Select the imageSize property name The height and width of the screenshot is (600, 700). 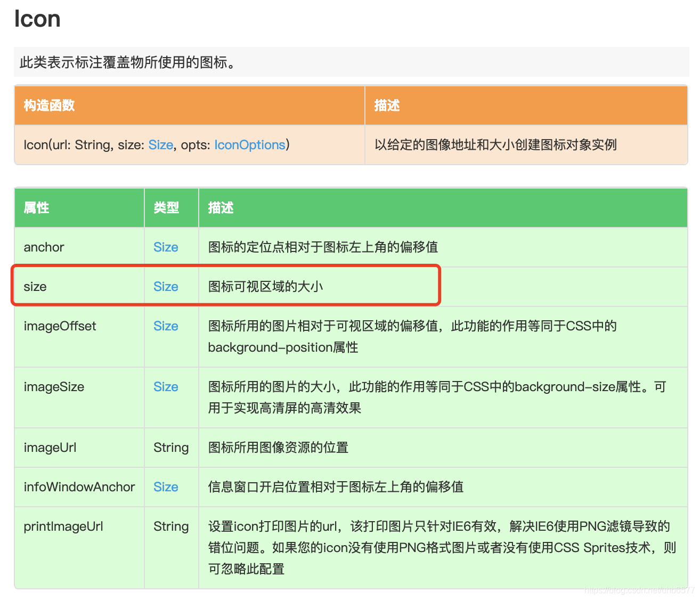[54, 387]
